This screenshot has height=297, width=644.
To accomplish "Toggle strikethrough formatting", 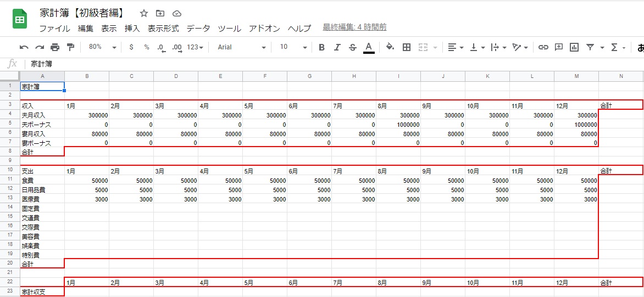I will 352,47.
